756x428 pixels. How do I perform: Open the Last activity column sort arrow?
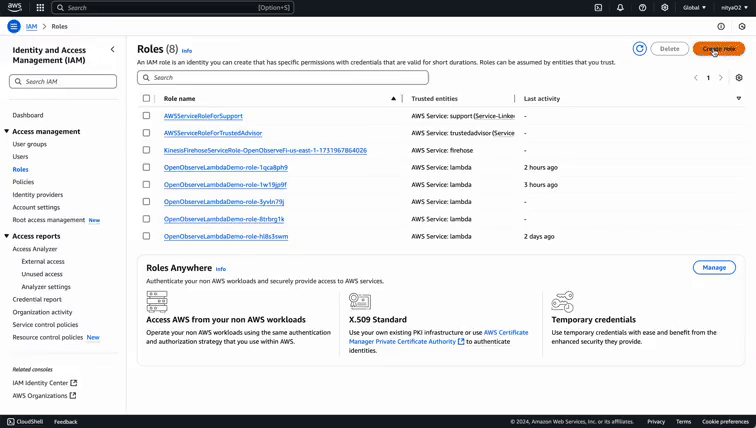739,98
